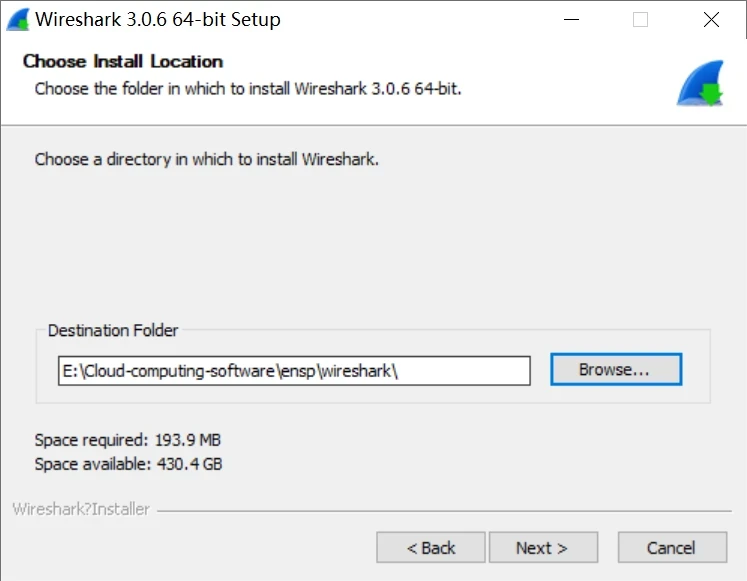Click the 'Space required: 193.9 MB' text
747x581 pixels.
pyautogui.click(x=127, y=440)
